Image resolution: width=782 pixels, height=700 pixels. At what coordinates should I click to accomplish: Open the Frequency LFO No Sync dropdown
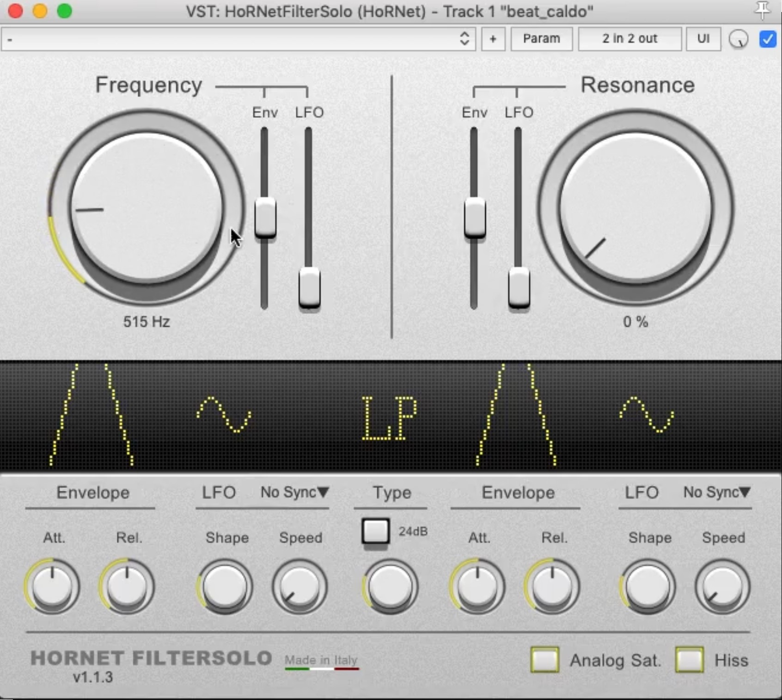coord(294,493)
